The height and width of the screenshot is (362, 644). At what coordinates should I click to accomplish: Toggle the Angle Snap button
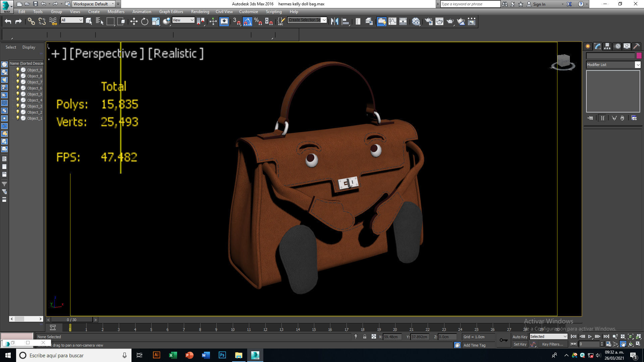tap(247, 21)
